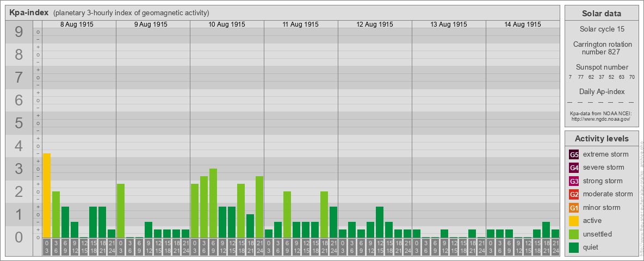Click Carrington rotation number 827 text
This screenshot has width=644, height=261.
[602, 48]
